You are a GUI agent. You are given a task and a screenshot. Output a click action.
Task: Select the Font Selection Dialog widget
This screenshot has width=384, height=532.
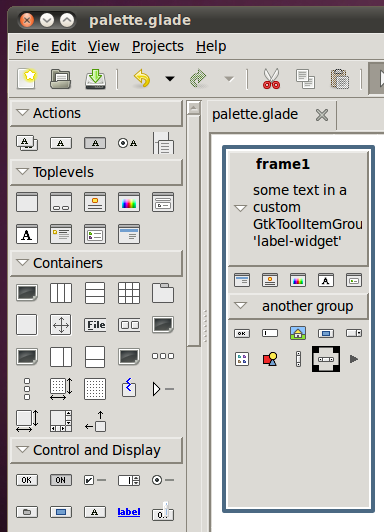coord(27,234)
